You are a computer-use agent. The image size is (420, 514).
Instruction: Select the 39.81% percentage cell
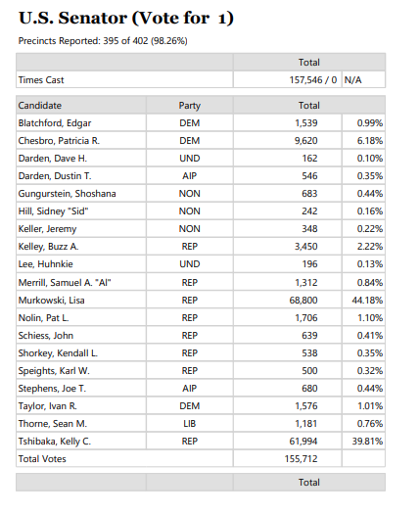point(363,442)
